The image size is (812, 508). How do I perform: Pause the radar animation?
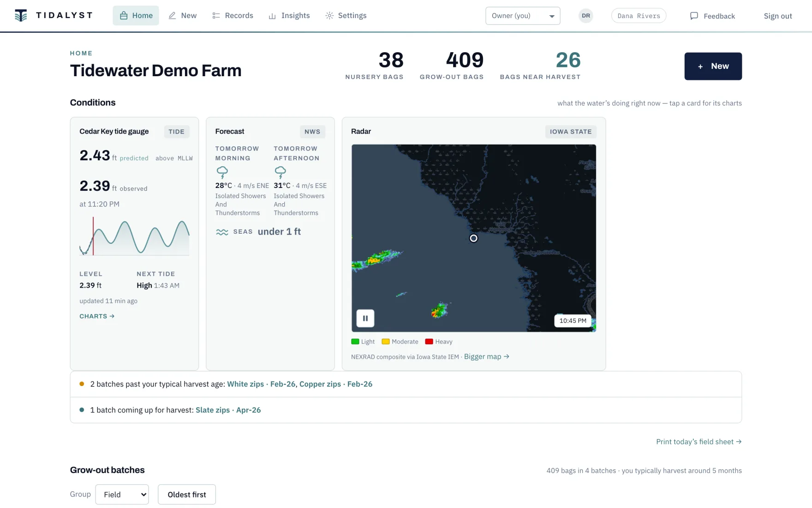click(365, 318)
